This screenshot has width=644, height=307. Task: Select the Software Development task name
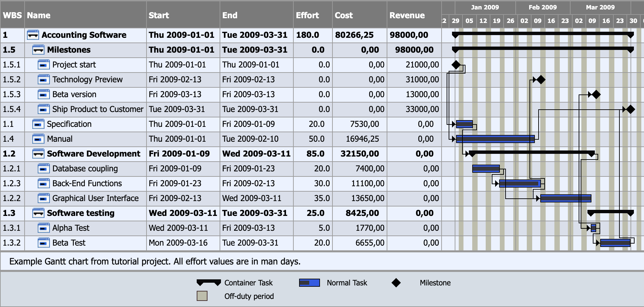[x=94, y=153]
